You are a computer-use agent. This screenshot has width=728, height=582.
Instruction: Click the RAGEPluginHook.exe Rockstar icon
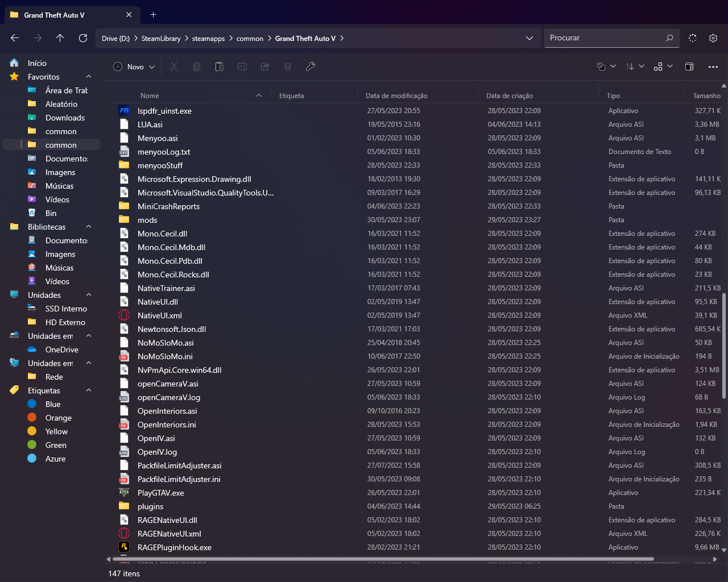click(x=124, y=547)
